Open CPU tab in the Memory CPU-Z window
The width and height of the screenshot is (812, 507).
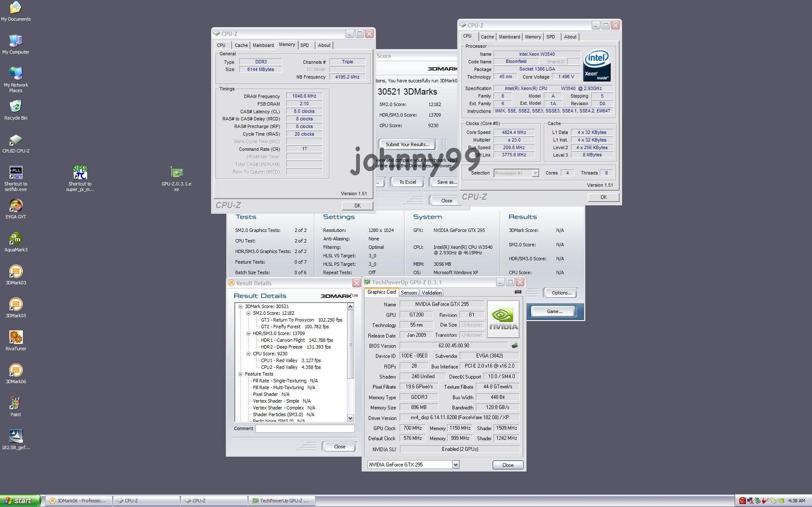point(221,45)
